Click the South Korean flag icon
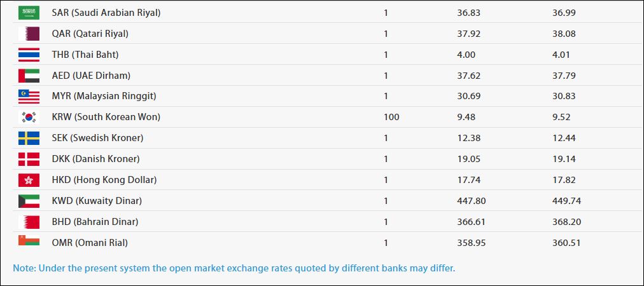 click(29, 118)
